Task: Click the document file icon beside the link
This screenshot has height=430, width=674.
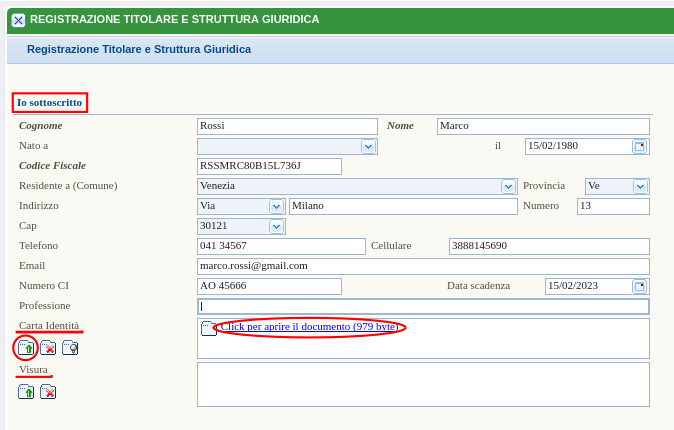Action: 208,328
